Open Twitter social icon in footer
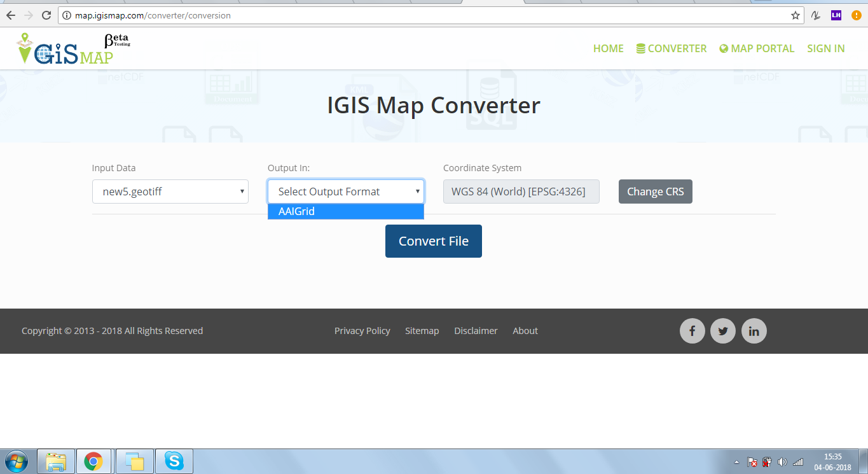 point(723,331)
